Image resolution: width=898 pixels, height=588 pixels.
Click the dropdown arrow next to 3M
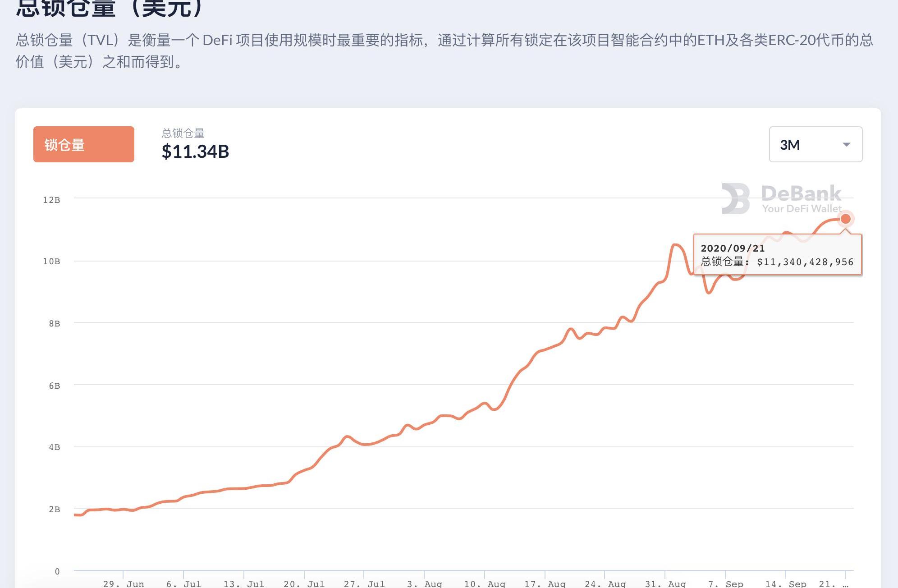click(x=846, y=145)
